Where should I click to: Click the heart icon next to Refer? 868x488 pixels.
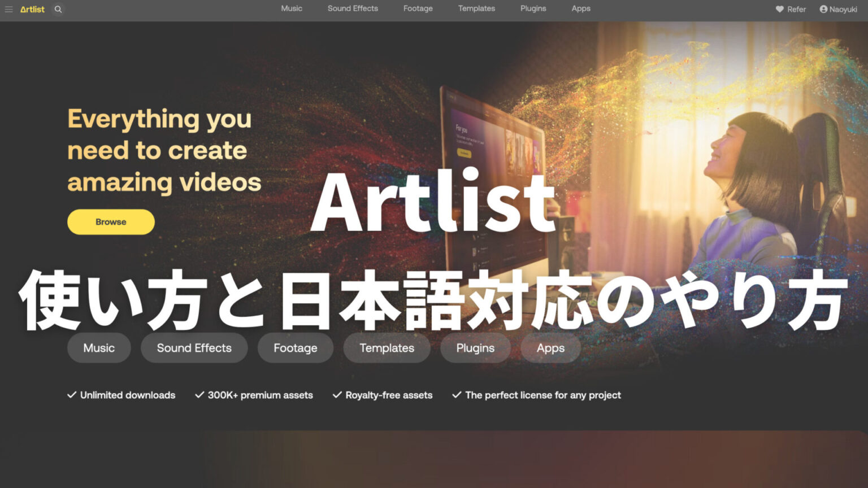point(779,9)
